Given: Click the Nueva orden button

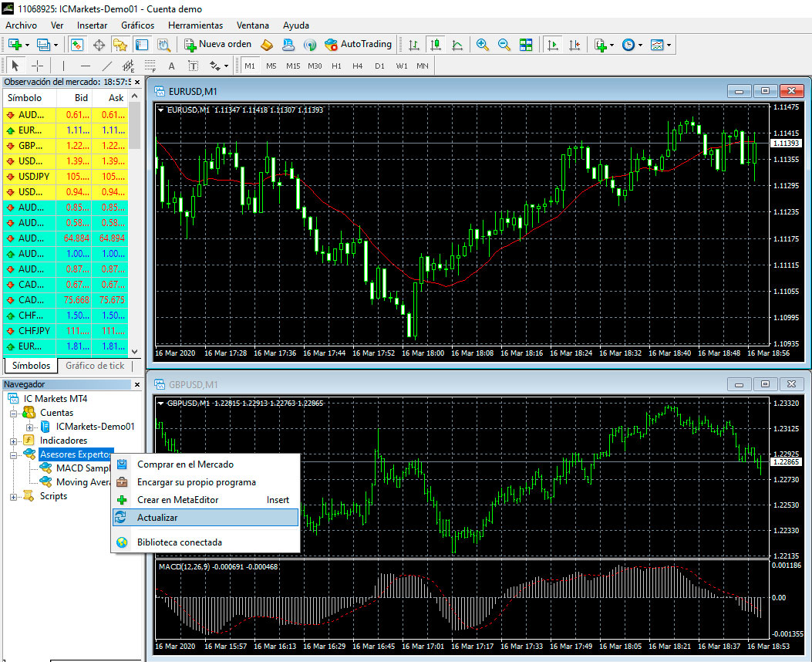Looking at the screenshot, I should (x=218, y=45).
